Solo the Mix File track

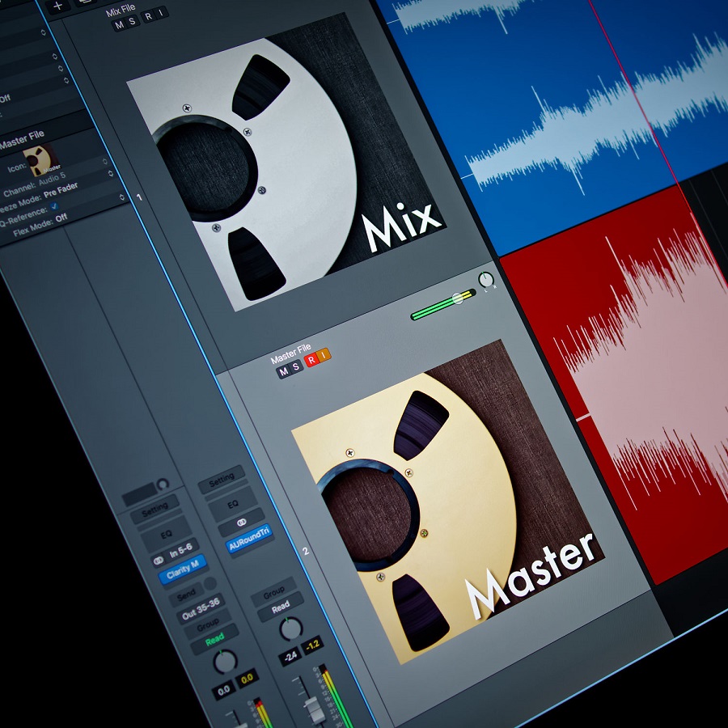click(132, 21)
